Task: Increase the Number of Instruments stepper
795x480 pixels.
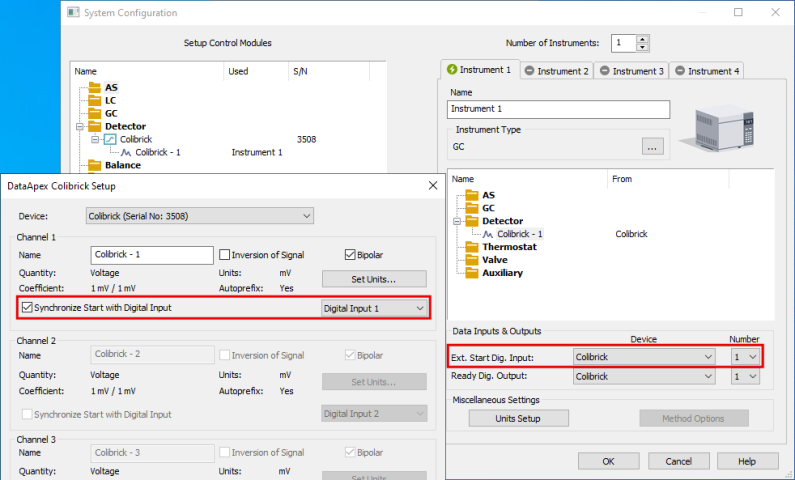Action: pos(643,39)
